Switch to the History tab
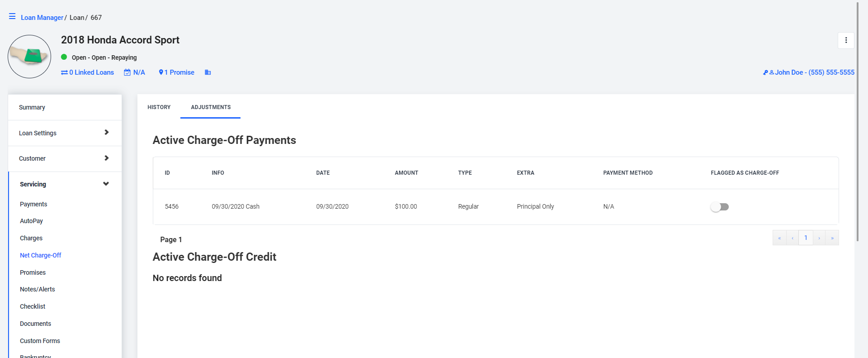This screenshot has width=868, height=358. pos(159,107)
